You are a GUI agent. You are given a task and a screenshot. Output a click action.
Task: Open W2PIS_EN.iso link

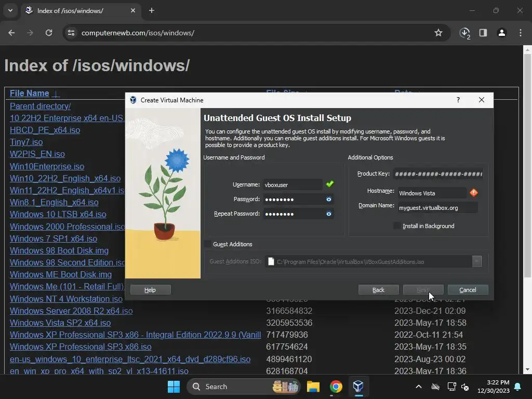tap(37, 154)
